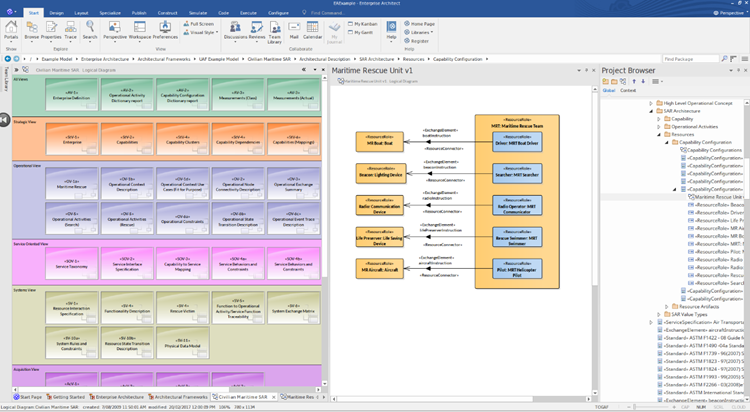
Task: Switch to the Simulate ribbon tab
Action: coord(198,13)
